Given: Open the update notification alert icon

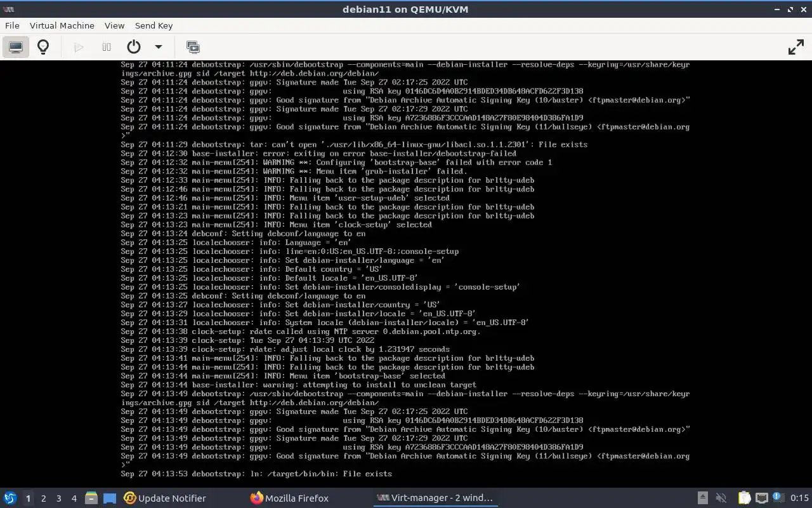Looking at the screenshot, I should pos(778,498).
